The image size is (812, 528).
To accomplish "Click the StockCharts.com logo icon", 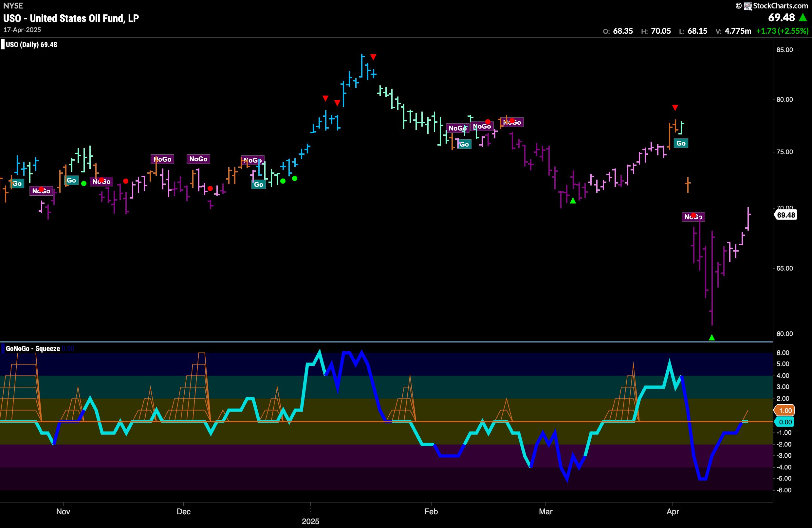I will tap(748, 6).
